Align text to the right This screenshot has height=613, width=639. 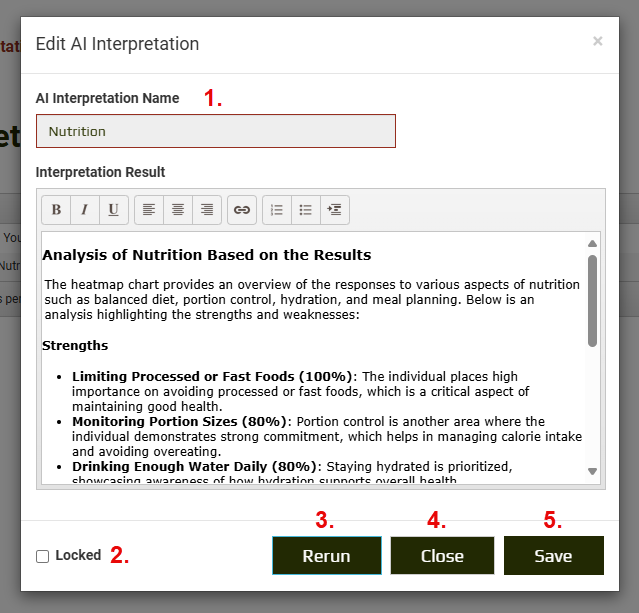[207, 210]
